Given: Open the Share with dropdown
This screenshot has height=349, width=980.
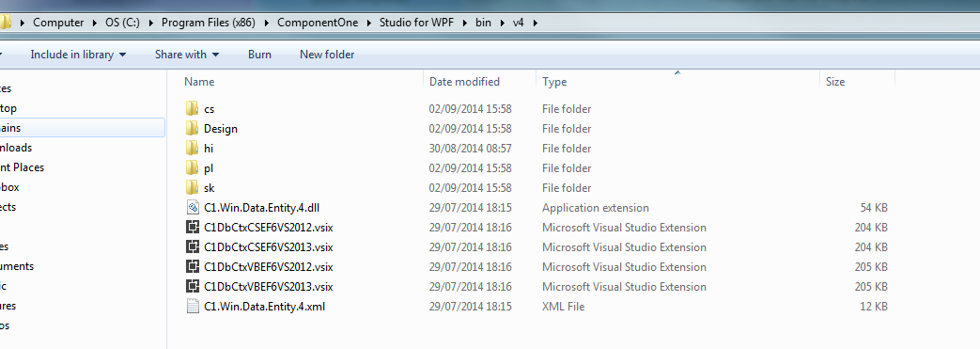Looking at the screenshot, I should click(187, 55).
